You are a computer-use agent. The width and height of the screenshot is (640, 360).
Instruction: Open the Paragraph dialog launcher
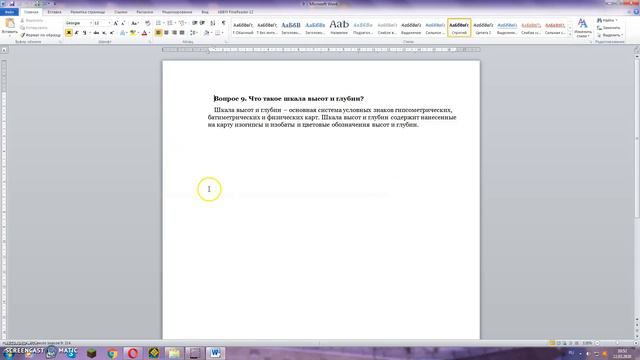tap(227, 42)
